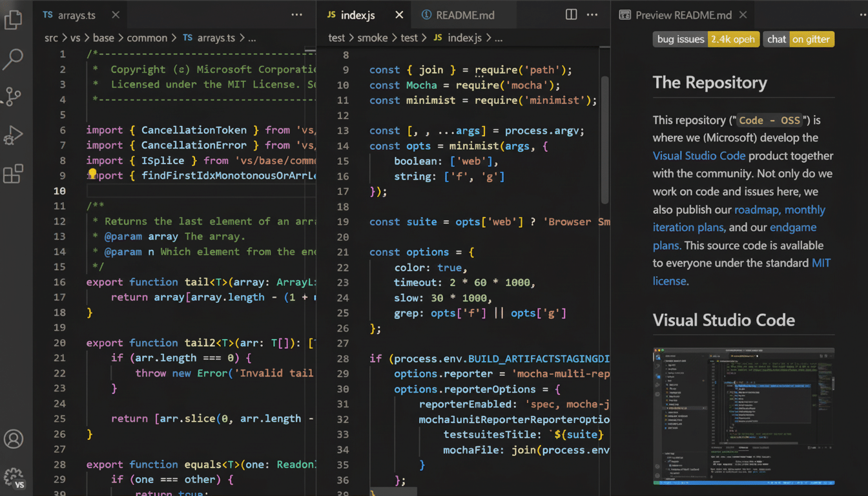Click the TS file icon on the arrays.ts tab
This screenshot has width=868, height=496.
pos(47,14)
